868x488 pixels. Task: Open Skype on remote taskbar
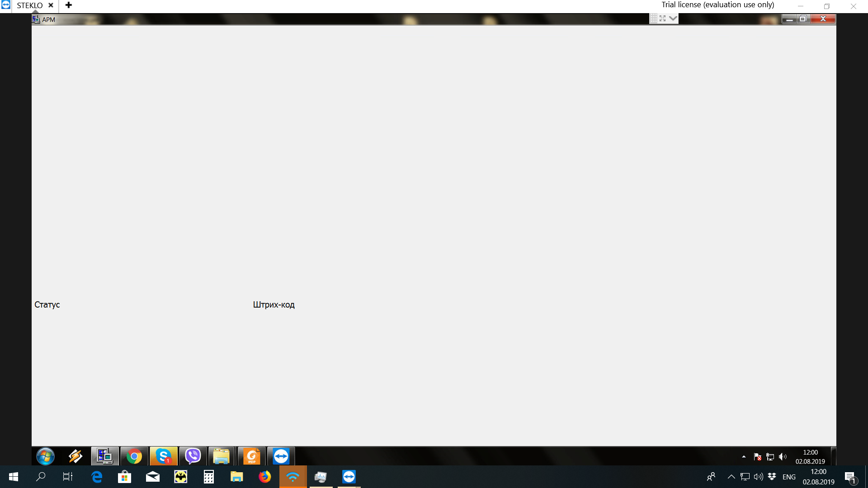[164, 456]
